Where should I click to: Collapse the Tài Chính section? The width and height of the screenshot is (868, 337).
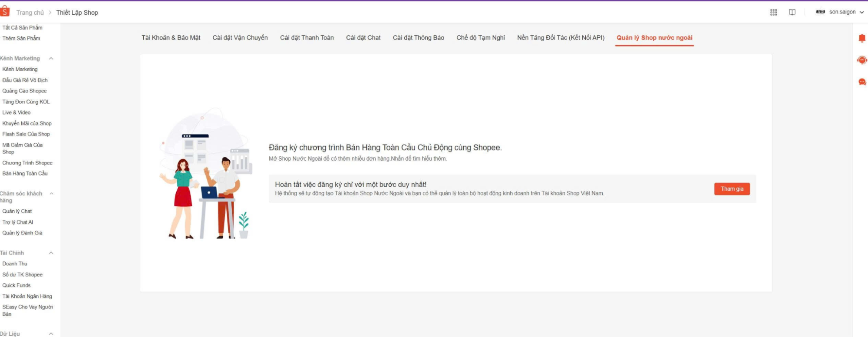51,253
